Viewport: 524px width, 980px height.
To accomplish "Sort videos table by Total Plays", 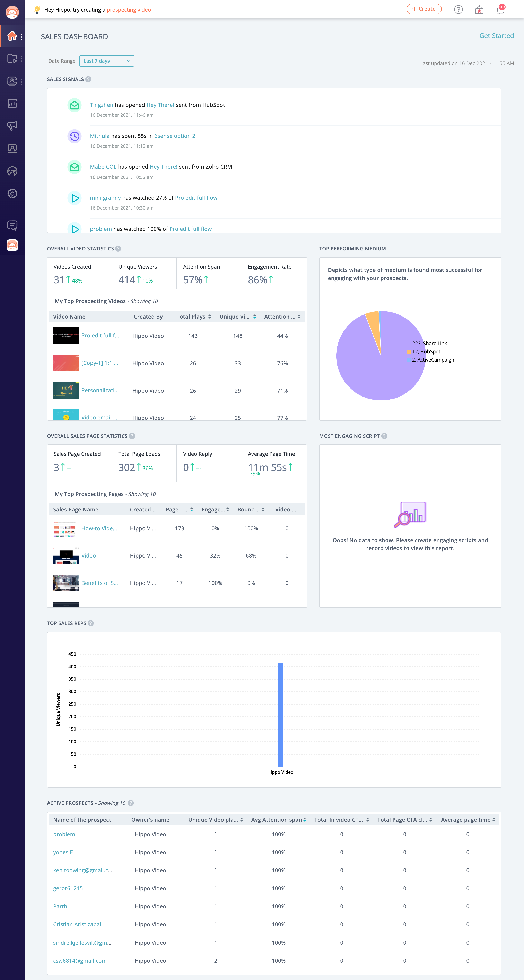I will click(x=209, y=317).
